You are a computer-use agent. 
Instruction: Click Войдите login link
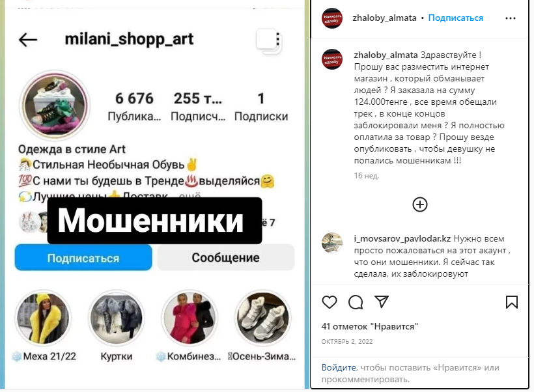(339, 367)
